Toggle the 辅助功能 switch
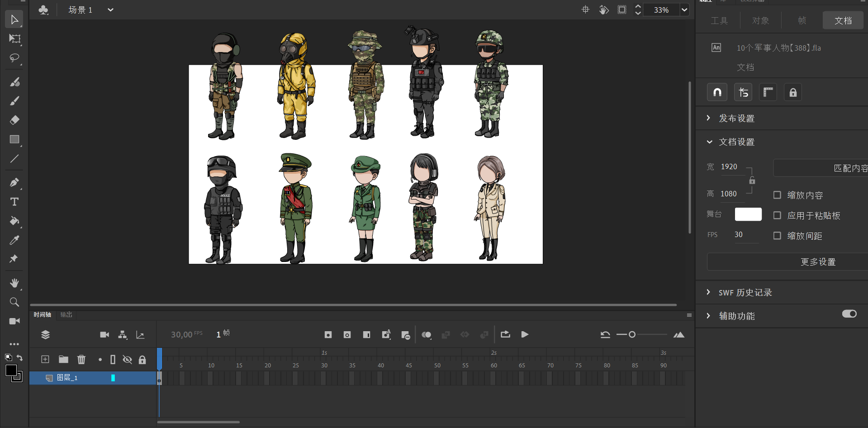Image resolution: width=868 pixels, height=428 pixels. click(849, 314)
